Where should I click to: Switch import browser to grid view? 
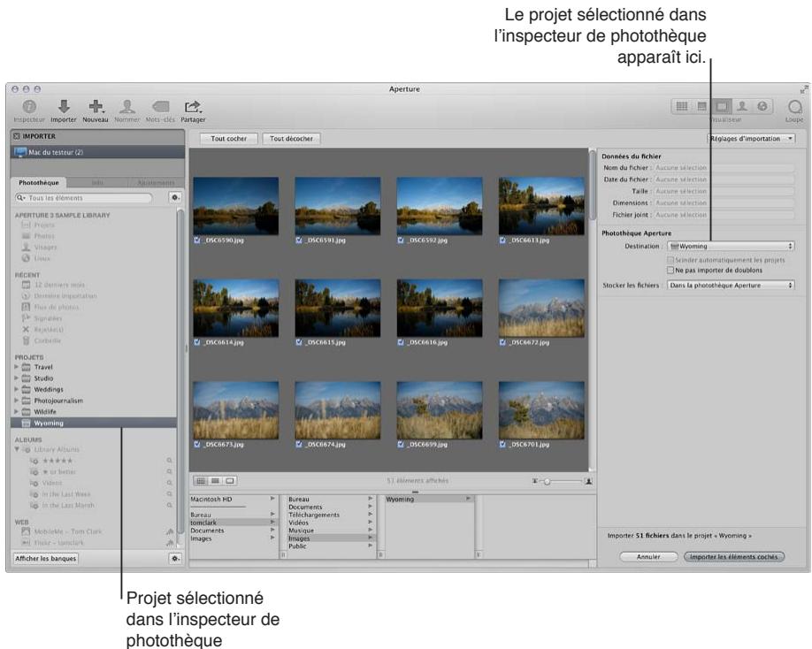pos(201,481)
